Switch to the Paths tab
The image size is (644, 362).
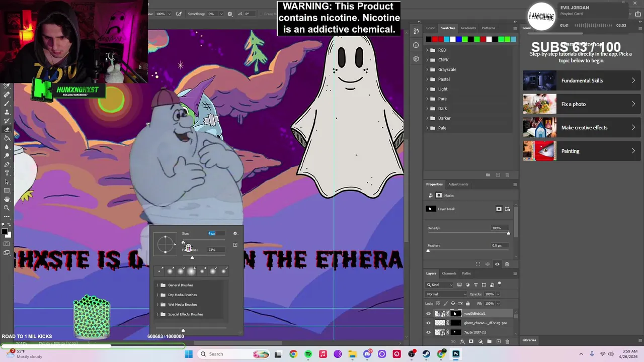click(466, 274)
